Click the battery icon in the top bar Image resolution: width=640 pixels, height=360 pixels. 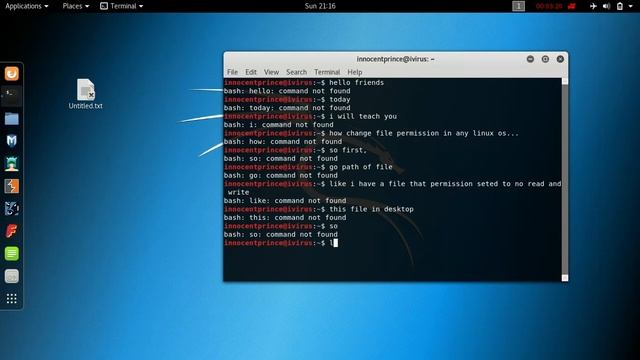click(620, 6)
